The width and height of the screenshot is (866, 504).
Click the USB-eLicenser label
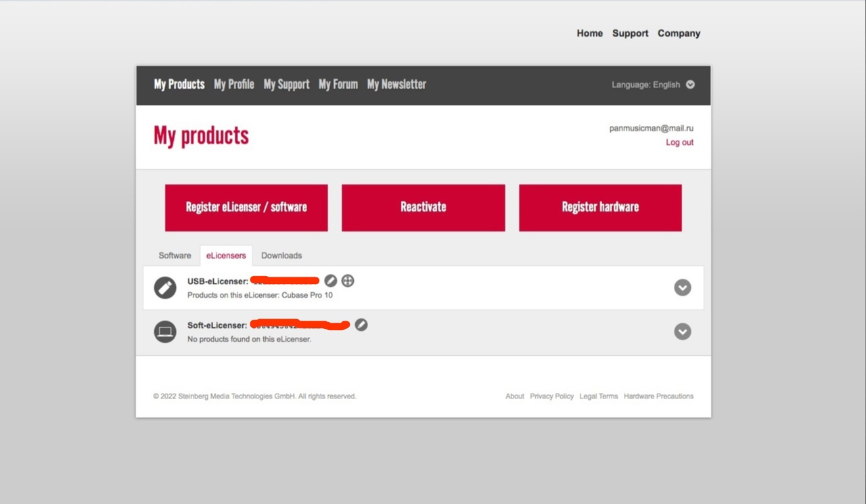pos(218,281)
